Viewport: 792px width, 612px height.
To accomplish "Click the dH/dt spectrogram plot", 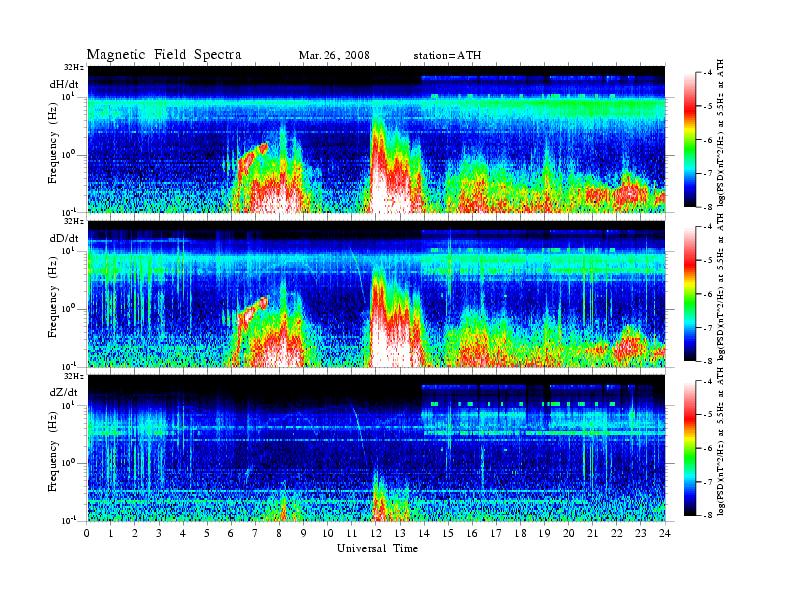I will click(376, 139).
